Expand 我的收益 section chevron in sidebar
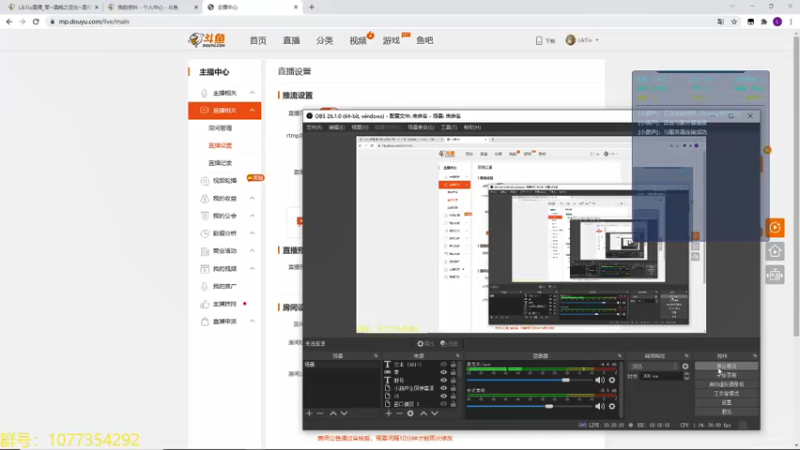Screen dimensions: 800x450 pyautogui.click(x=252, y=198)
